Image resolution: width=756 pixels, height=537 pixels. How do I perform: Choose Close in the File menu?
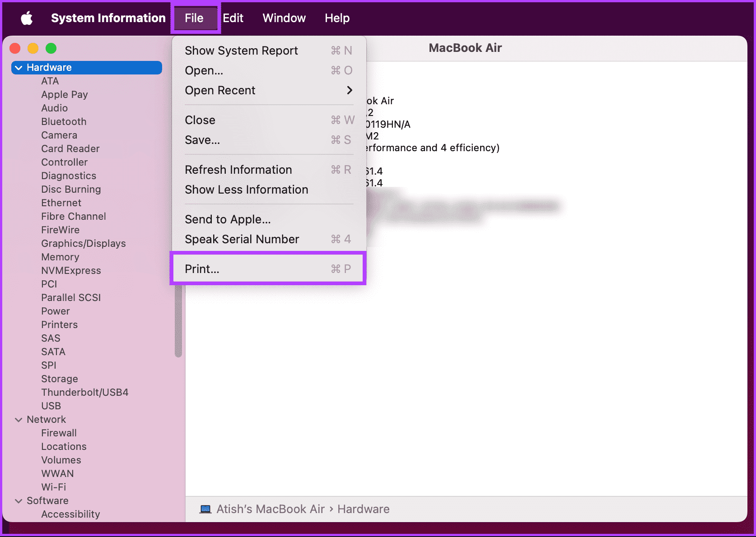268,120
